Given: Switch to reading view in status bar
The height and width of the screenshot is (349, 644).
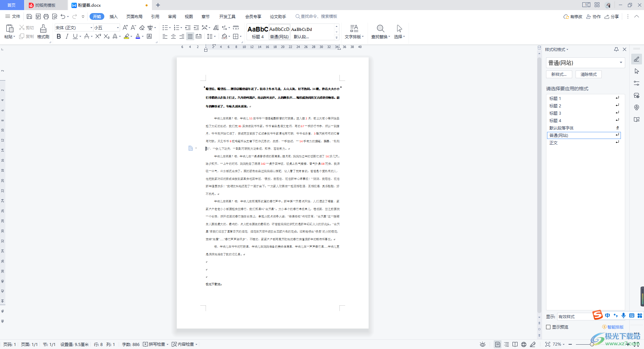Looking at the screenshot, I should (515, 344).
